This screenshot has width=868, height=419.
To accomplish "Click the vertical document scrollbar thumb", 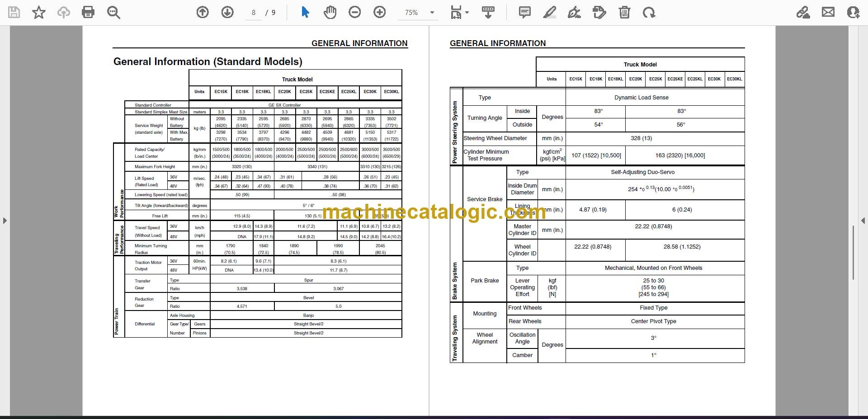I will [853, 252].
